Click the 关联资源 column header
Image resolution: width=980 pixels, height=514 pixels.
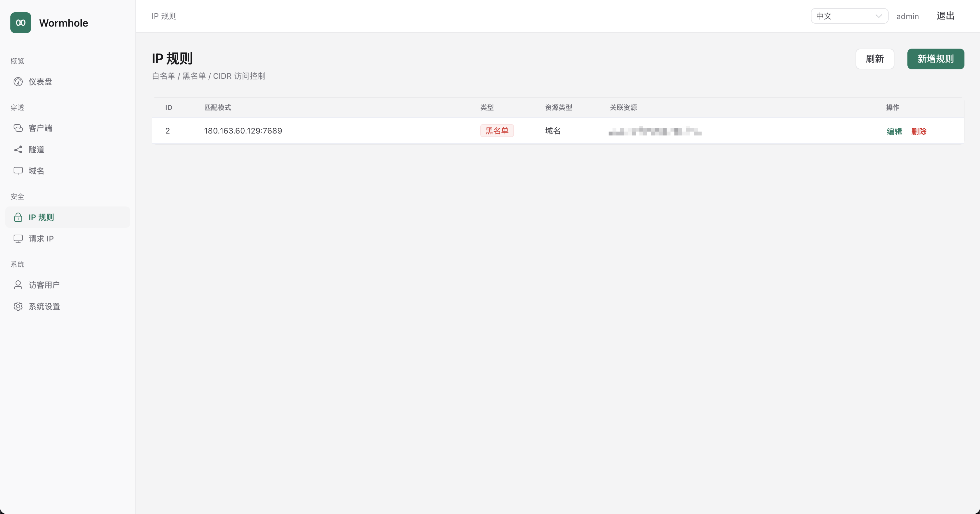[x=623, y=107]
